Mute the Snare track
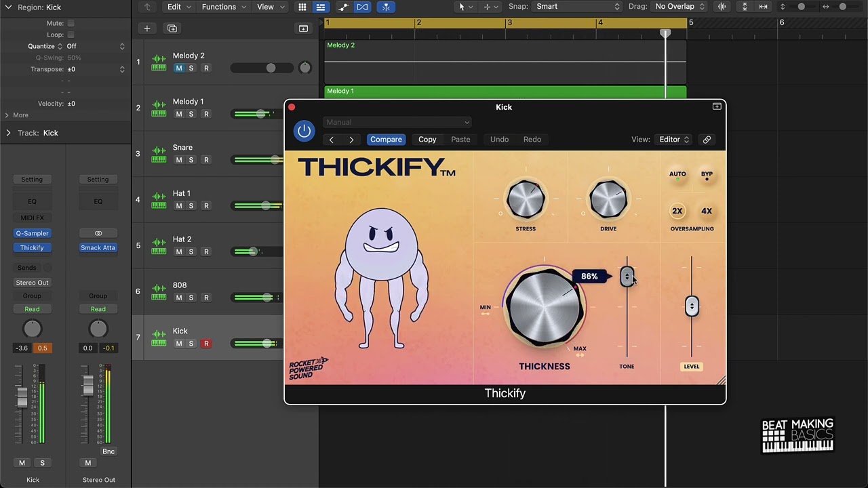The height and width of the screenshot is (488, 868). click(x=178, y=160)
